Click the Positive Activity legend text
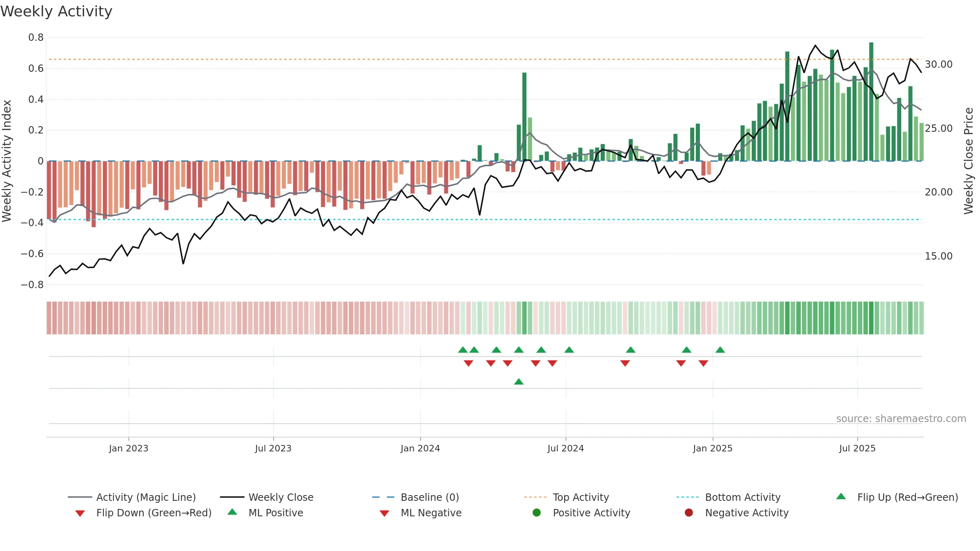Screen dimensions: 980x551 point(592,513)
